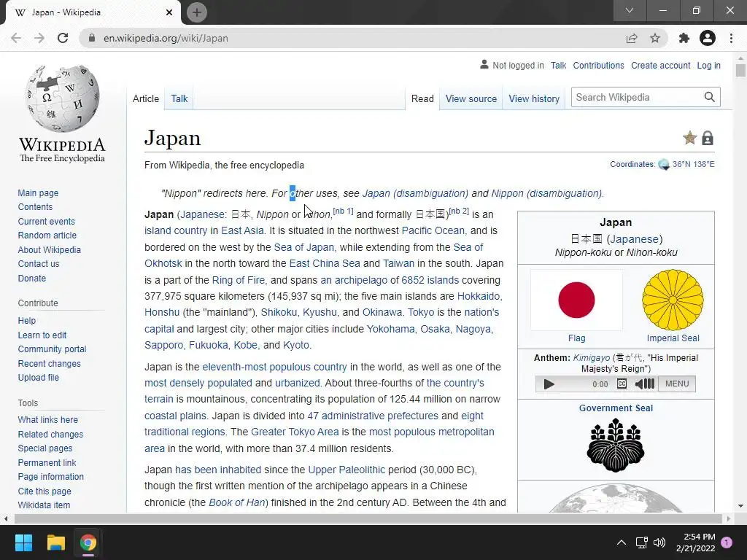Bookmark this page with the star icon

point(655,38)
